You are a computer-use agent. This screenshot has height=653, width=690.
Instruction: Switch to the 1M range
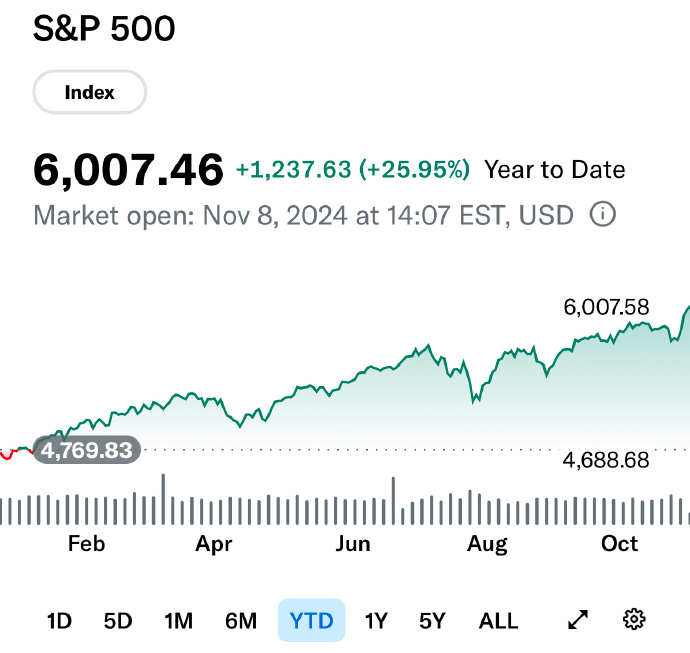click(178, 621)
